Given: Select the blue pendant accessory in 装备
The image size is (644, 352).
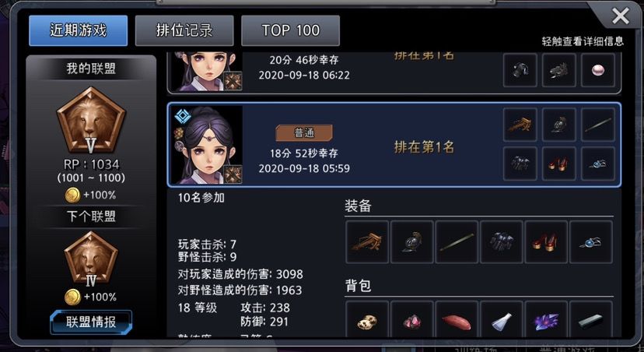Looking at the screenshot, I should [591, 241].
